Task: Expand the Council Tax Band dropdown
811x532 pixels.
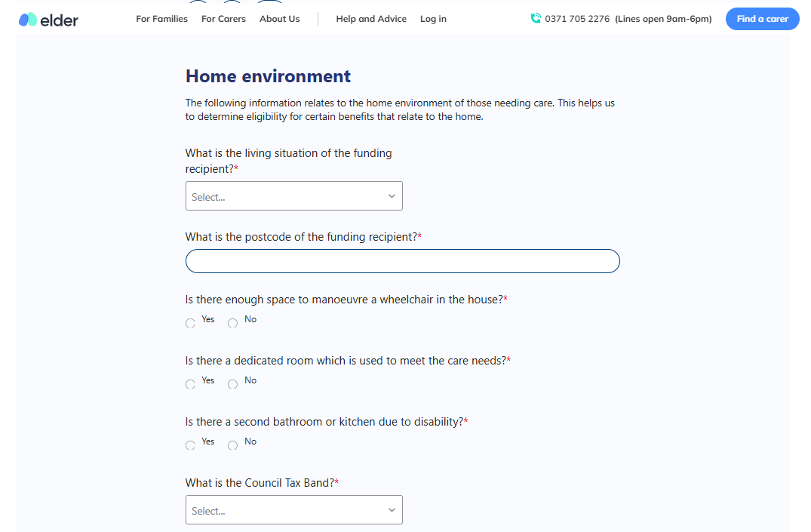Action: point(293,510)
